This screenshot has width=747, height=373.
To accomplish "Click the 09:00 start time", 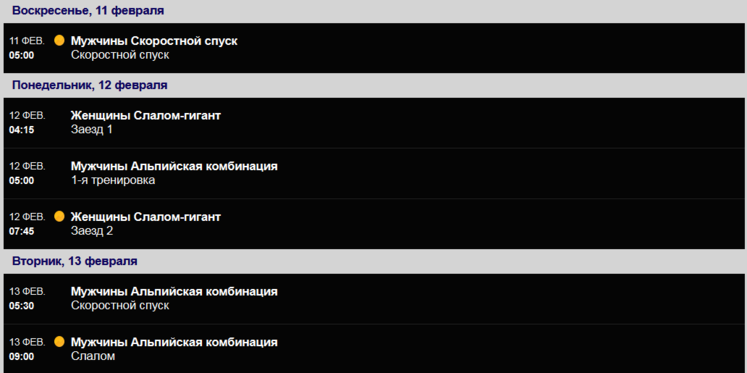I will (21, 357).
